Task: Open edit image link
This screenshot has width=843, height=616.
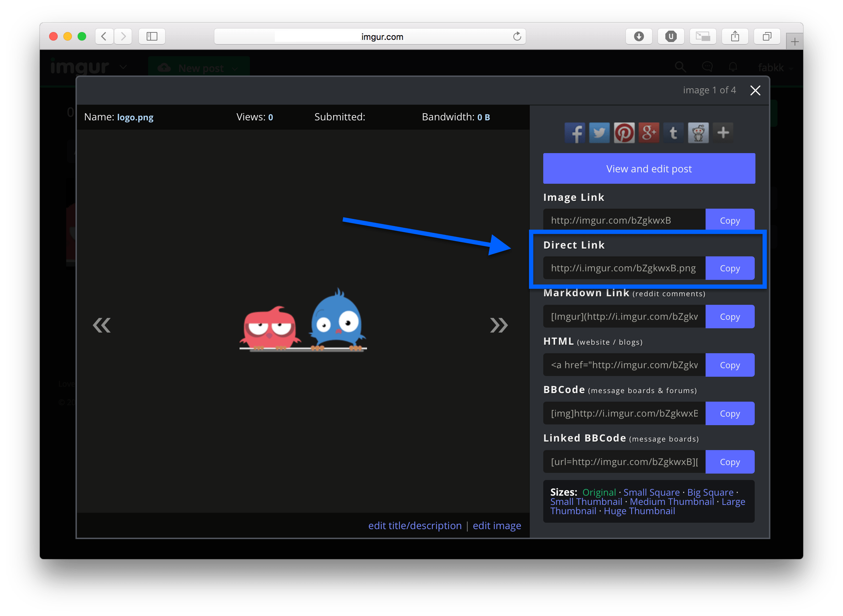Action: click(x=497, y=526)
